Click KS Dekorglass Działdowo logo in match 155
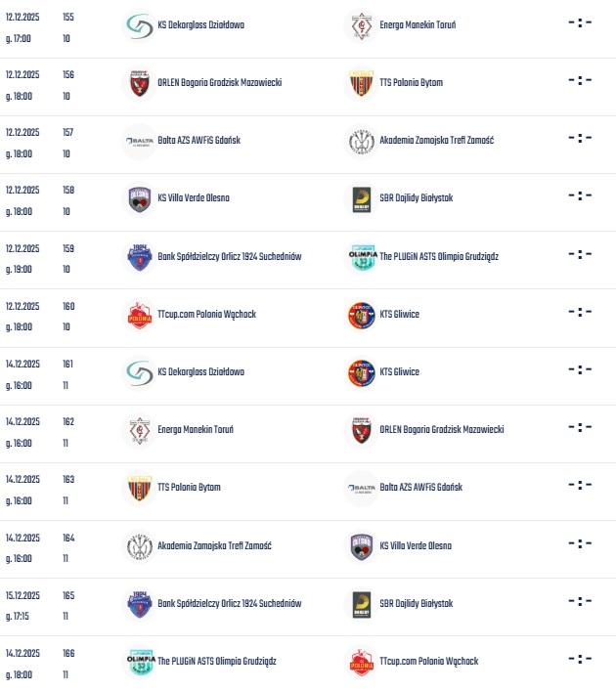Image resolution: width=616 pixels, height=691 pixels. click(140, 25)
